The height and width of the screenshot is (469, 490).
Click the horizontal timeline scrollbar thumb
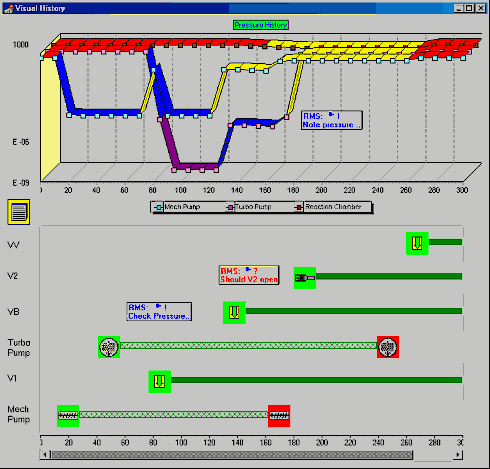pos(232,455)
